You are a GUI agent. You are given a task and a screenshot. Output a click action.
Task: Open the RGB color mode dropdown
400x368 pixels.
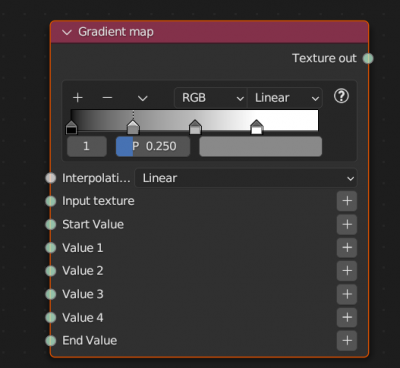pos(211,98)
